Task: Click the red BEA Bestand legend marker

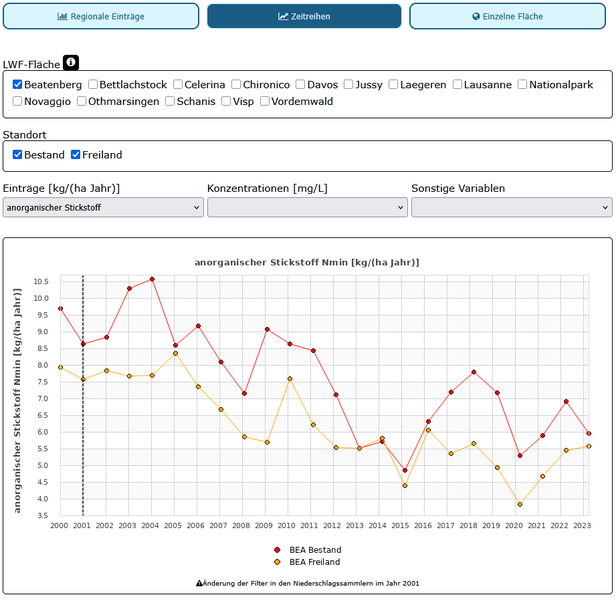Action: point(276,550)
